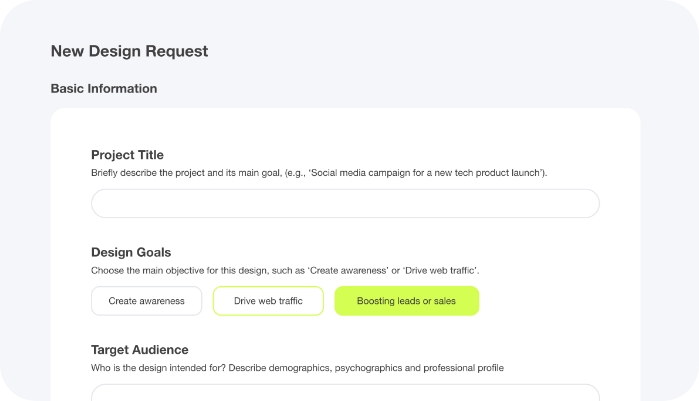Click the Target Audience field label
Screen dimensions: 699x401
tap(139, 350)
